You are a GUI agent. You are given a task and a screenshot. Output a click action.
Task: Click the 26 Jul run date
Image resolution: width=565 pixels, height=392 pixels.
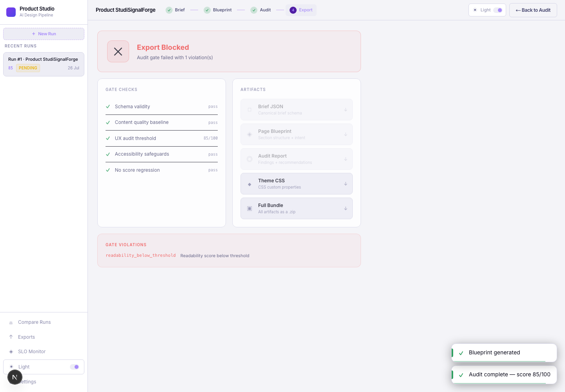click(73, 68)
